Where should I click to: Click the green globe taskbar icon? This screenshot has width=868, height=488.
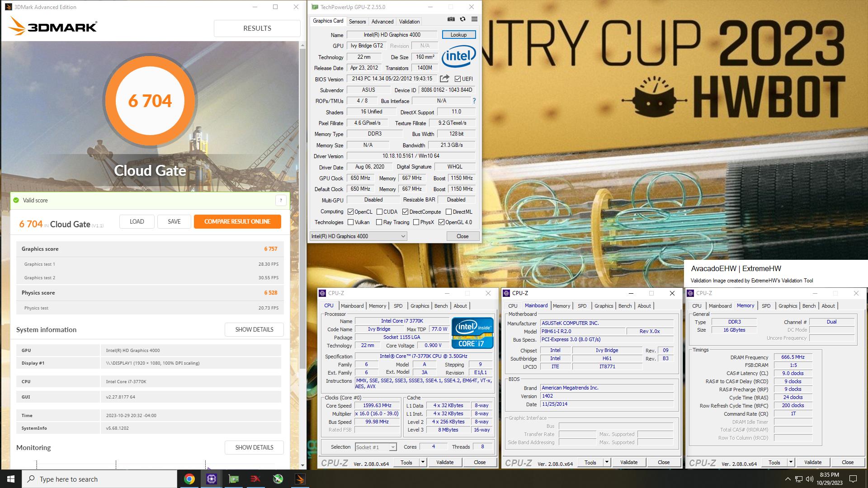pyautogui.click(x=278, y=479)
